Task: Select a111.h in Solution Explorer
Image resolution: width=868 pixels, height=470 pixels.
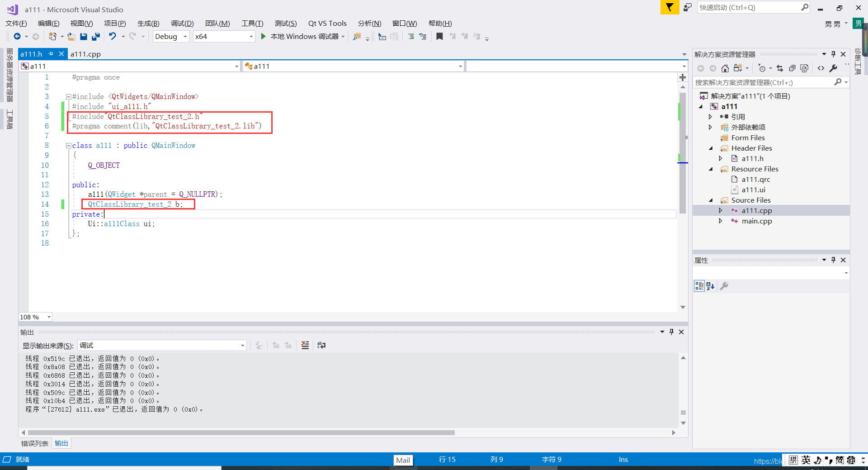Action: 752,158
